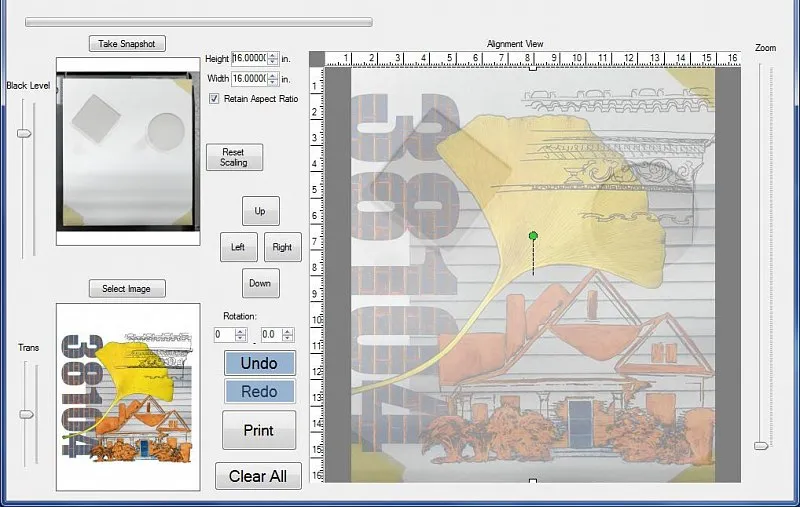The width and height of the screenshot is (800, 507).
Task: Click the Take Snapshot button
Action: [x=126, y=43]
